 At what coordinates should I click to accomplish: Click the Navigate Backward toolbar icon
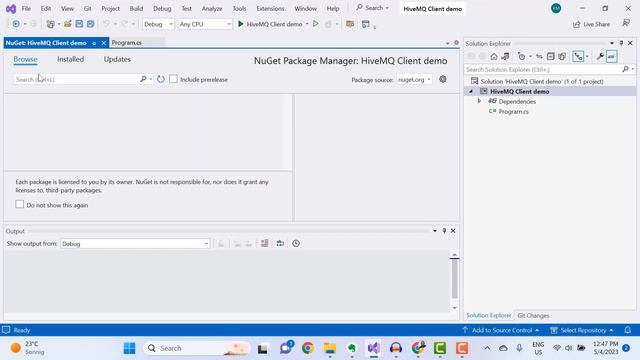pyautogui.click(x=16, y=24)
